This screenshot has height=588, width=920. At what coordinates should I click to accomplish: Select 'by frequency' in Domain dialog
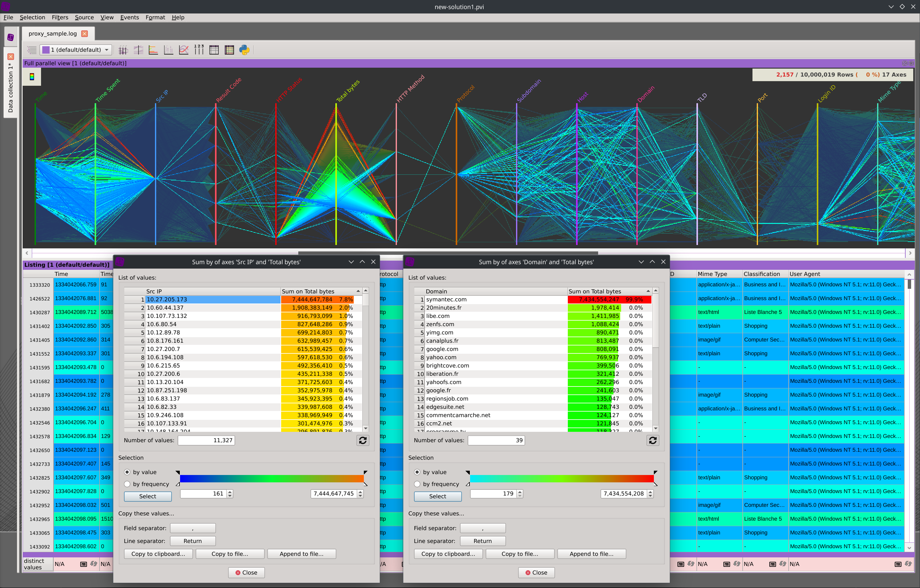417,484
